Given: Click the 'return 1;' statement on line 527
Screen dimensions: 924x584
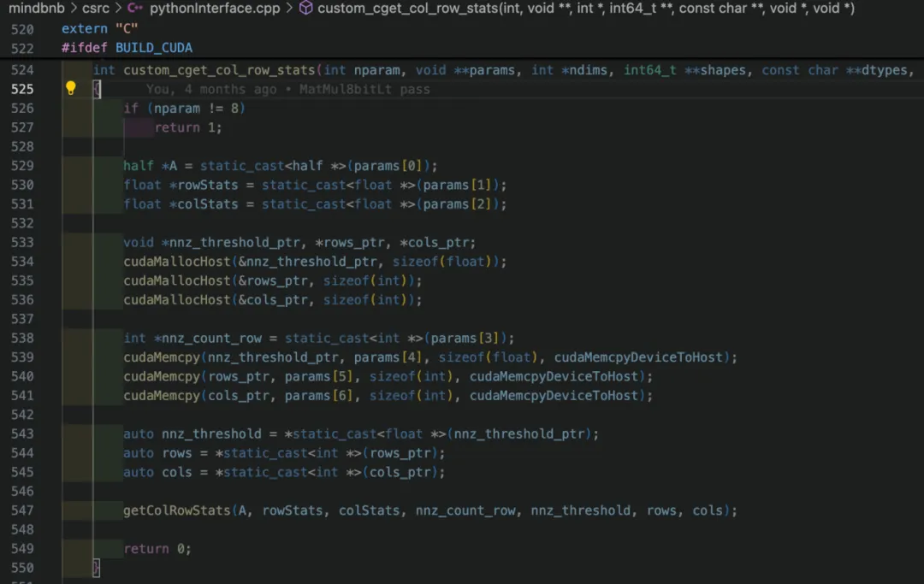Looking at the screenshot, I should click(188, 127).
